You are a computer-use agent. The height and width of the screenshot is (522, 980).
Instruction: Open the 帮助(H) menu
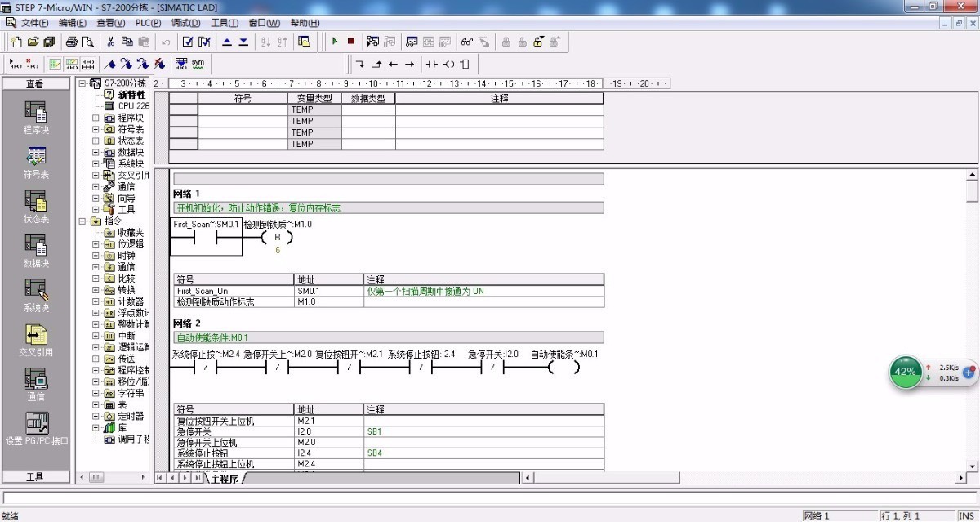(x=305, y=23)
